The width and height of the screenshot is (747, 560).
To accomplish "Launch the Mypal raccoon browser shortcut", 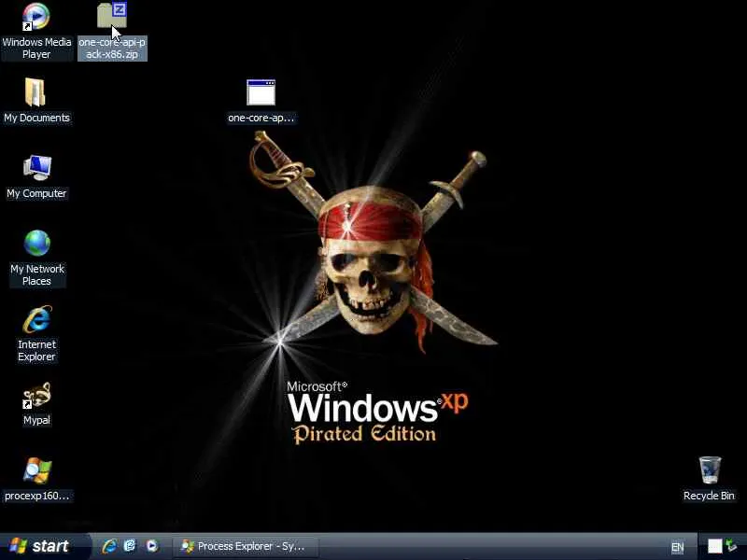I will 36,395.
